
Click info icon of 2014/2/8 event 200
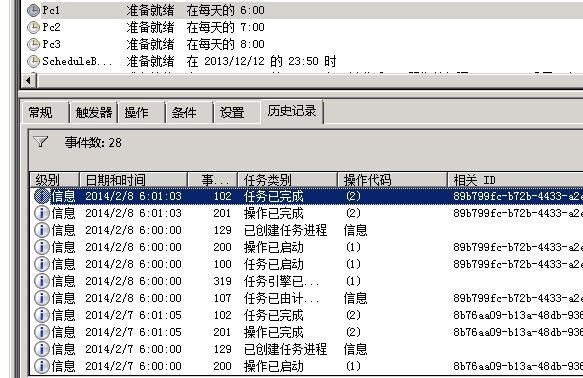click(x=41, y=247)
